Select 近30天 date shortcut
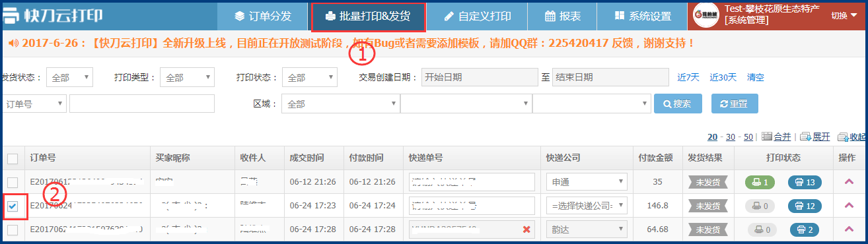This screenshot has width=868, height=244. pos(723,77)
